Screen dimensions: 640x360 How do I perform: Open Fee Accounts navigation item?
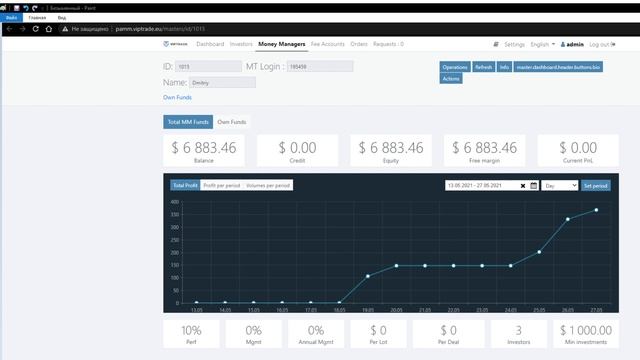(328, 44)
